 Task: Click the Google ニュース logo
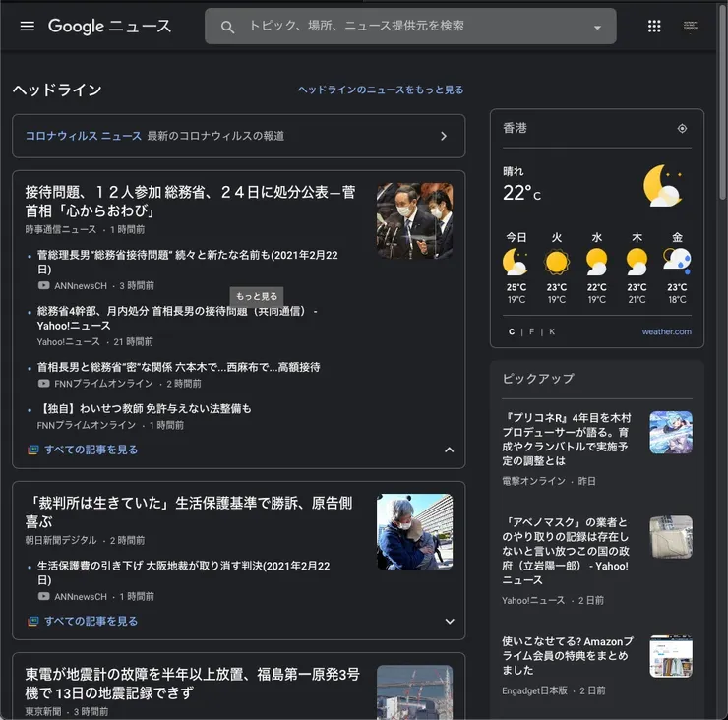pos(109,26)
